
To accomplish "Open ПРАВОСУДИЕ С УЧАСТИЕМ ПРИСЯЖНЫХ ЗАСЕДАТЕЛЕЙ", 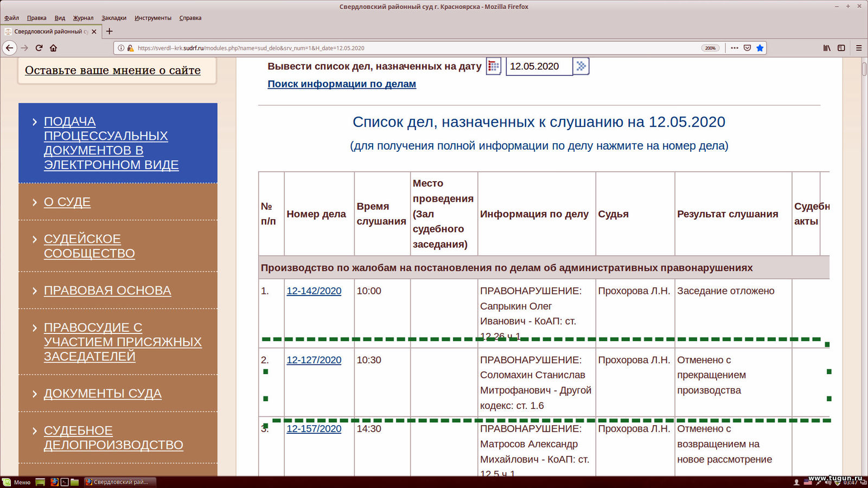I will 123,342.
